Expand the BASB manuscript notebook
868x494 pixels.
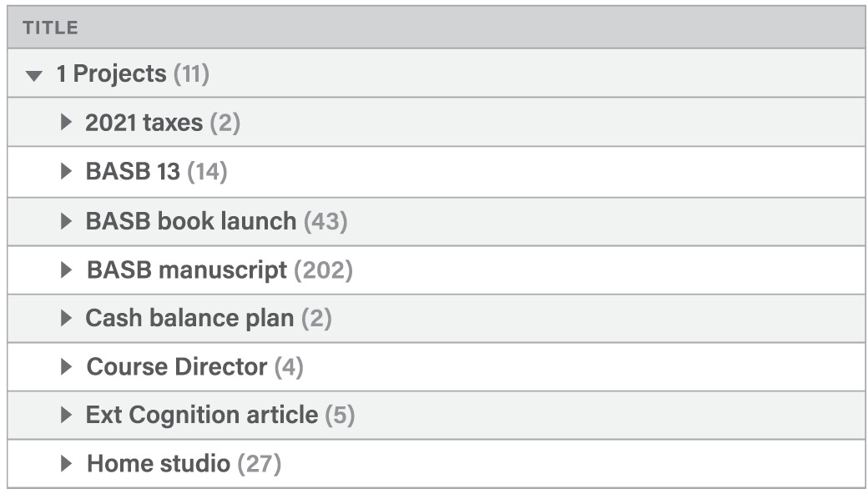click(67, 270)
